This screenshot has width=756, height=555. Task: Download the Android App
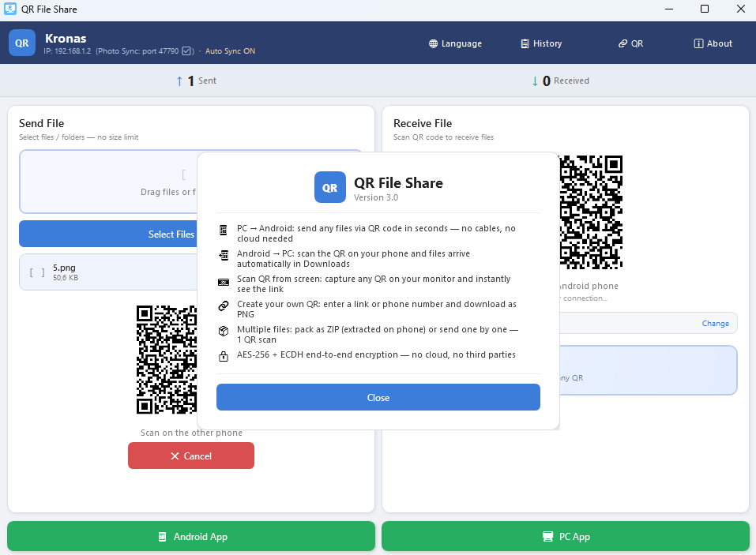[x=190, y=536]
